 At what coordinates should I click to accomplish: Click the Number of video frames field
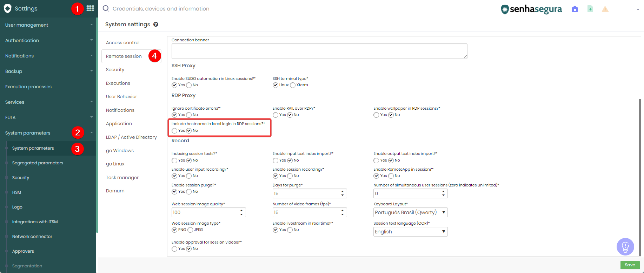[310, 212]
